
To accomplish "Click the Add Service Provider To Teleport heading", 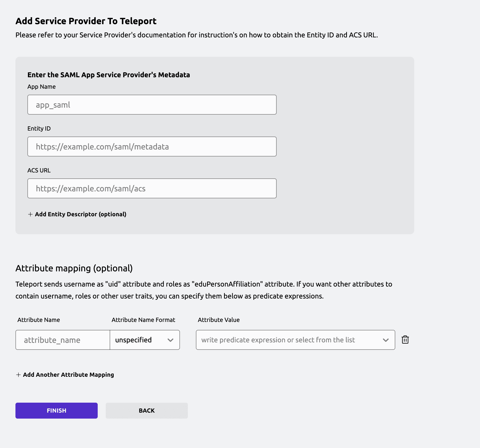I will (86, 21).
